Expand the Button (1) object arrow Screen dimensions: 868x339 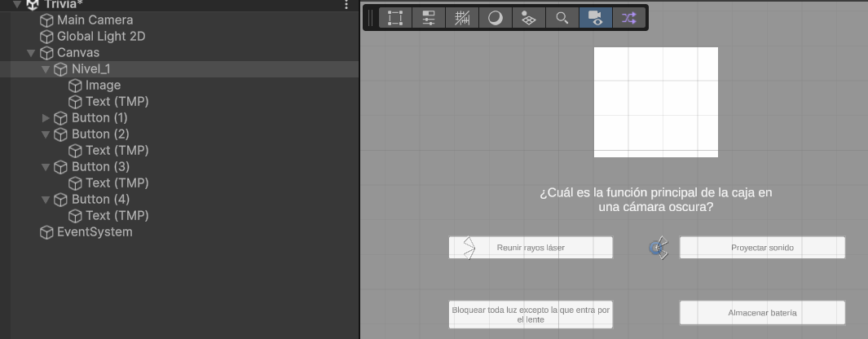tap(46, 118)
